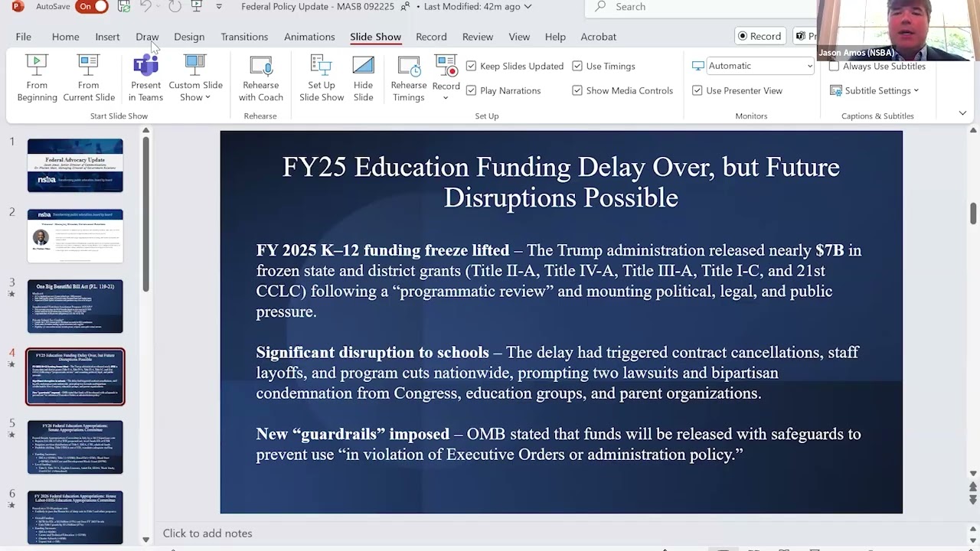Open the Help tab
The image size is (980, 551).
click(555, 37)
